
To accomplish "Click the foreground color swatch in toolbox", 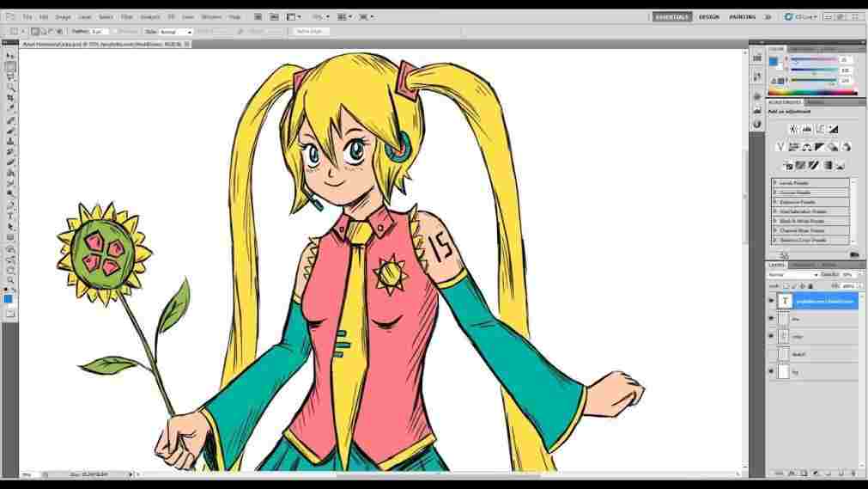I will coord(8,298).
